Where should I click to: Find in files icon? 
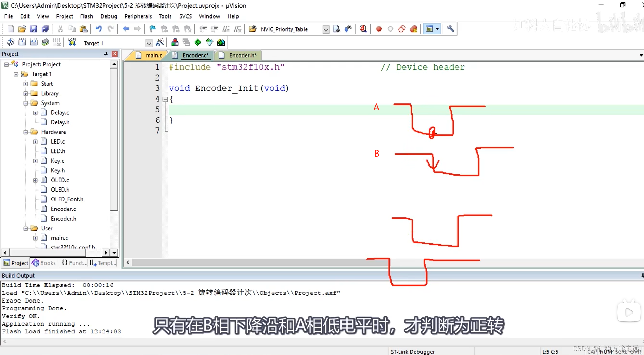click(253, 29)
